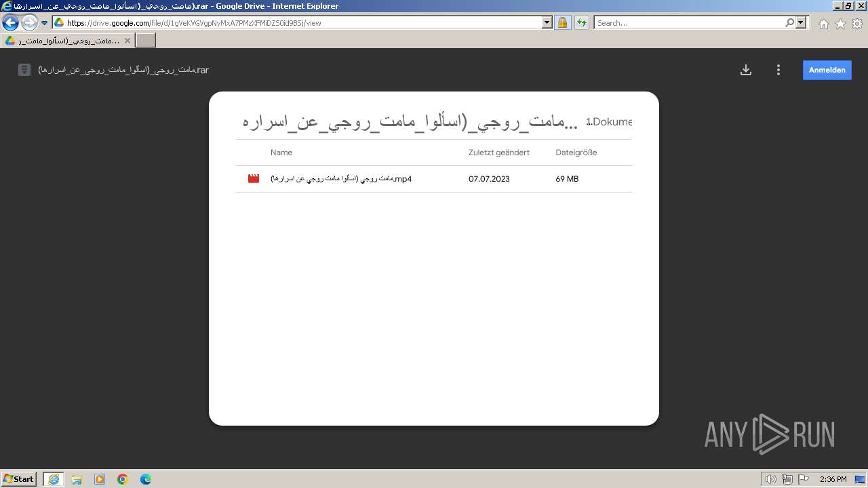Open the .mp4 file entry in archive

[x=434, y=179]
